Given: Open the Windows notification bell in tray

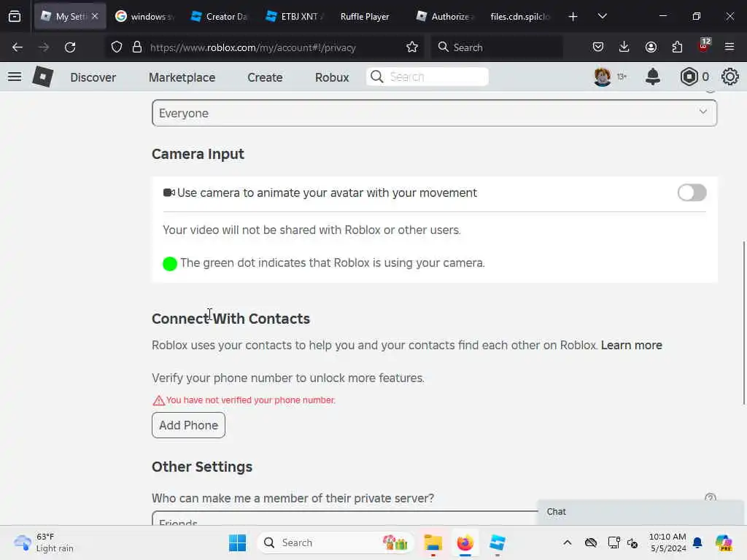Looking at the screenshot, I should click(697, 542).
